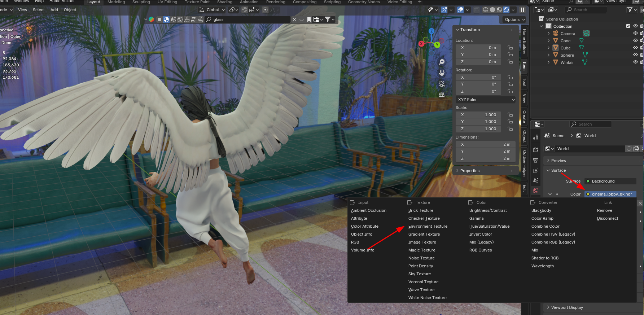Click the cinema_lobby_8k.hdr color input
The image size is (644, 315).
pyautogui.click(x=610, y=194)
